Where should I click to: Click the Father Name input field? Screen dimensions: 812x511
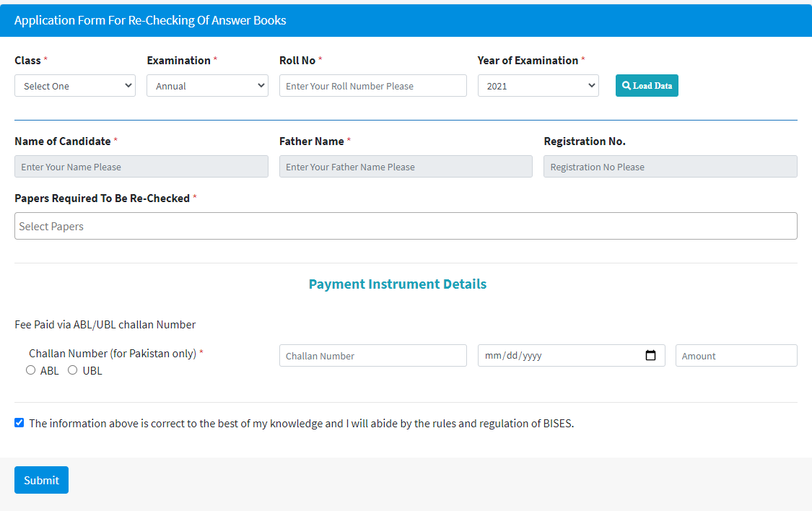click(406, 167)
